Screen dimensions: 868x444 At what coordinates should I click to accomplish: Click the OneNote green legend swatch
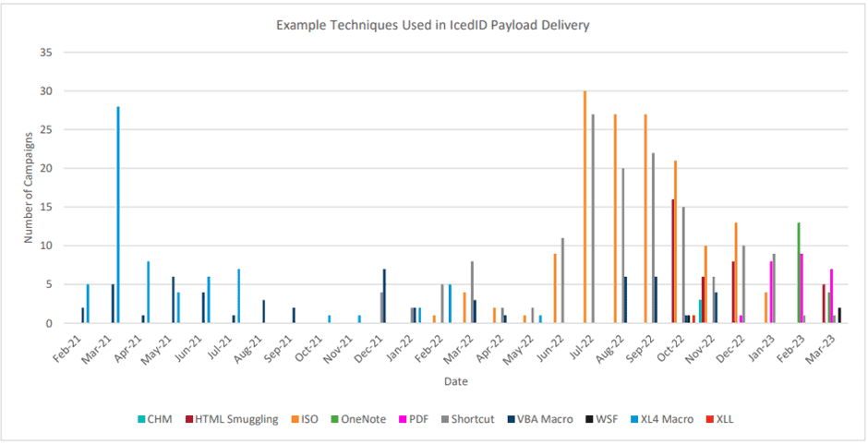[x=333, y=419]
